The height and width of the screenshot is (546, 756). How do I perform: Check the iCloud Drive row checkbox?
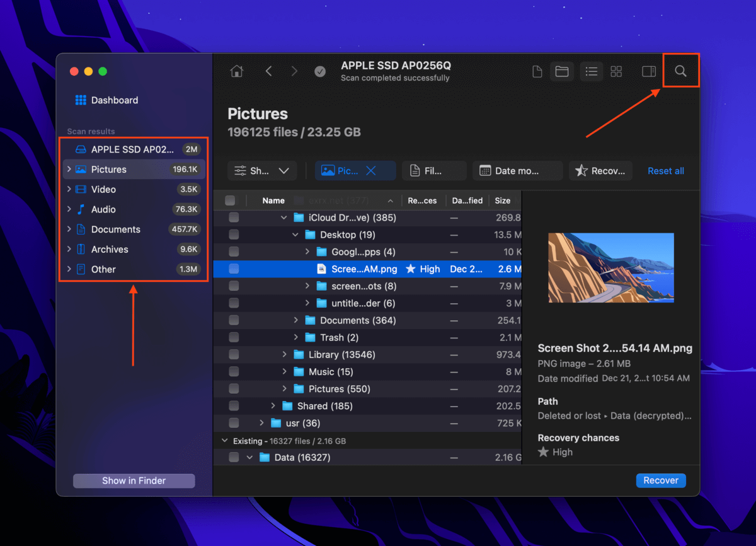[234, 218]
